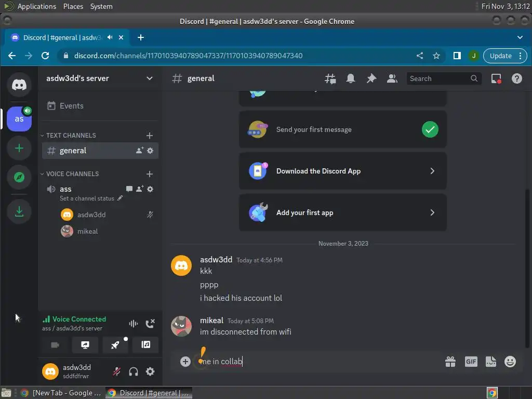This screenshot has height=399, width=532.
Task: Create invite for ass voice channel
Action: pos(139,189)
